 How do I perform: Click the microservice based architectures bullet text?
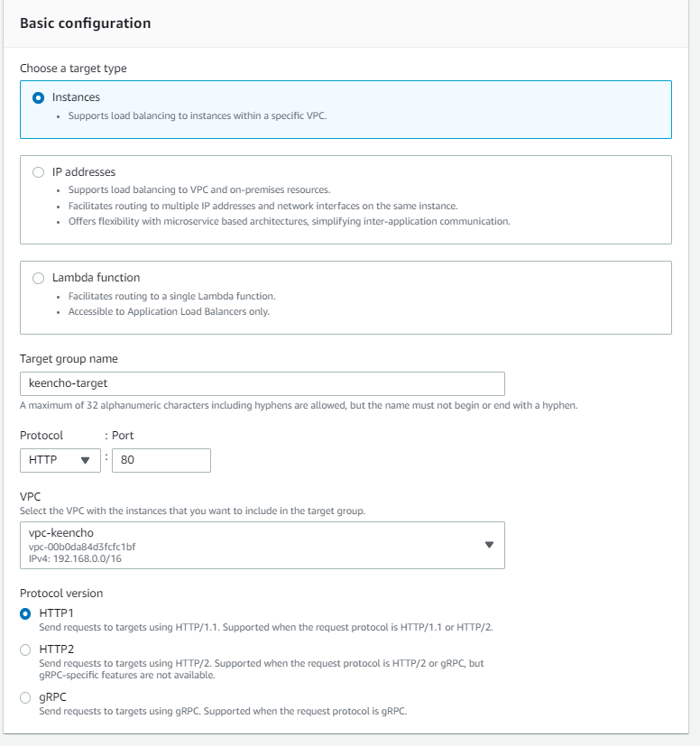pos(289,221)
